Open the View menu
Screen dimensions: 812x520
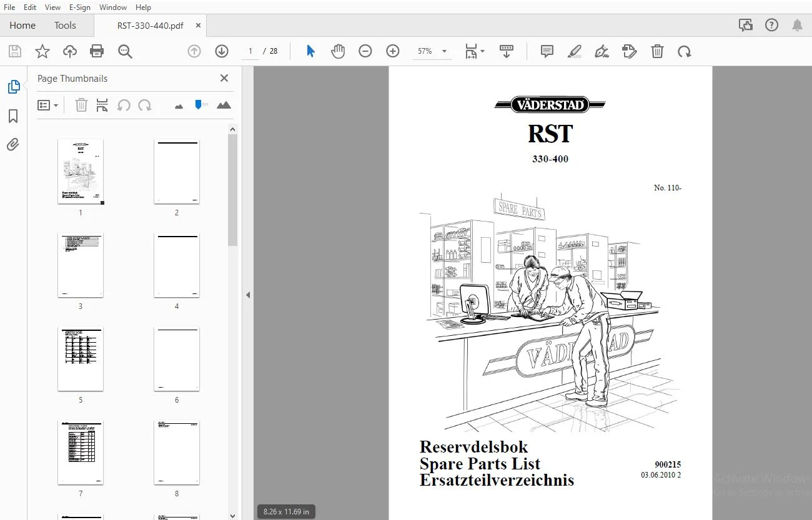point(53,7)
